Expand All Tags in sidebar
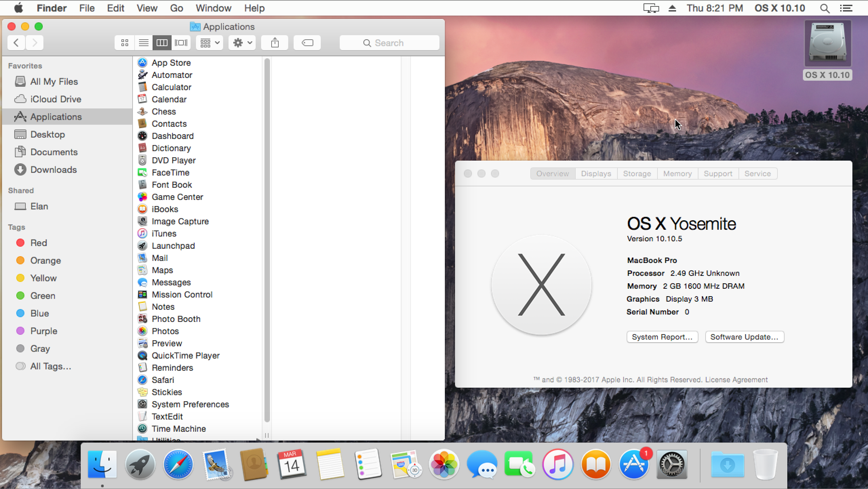 (50, 366)
